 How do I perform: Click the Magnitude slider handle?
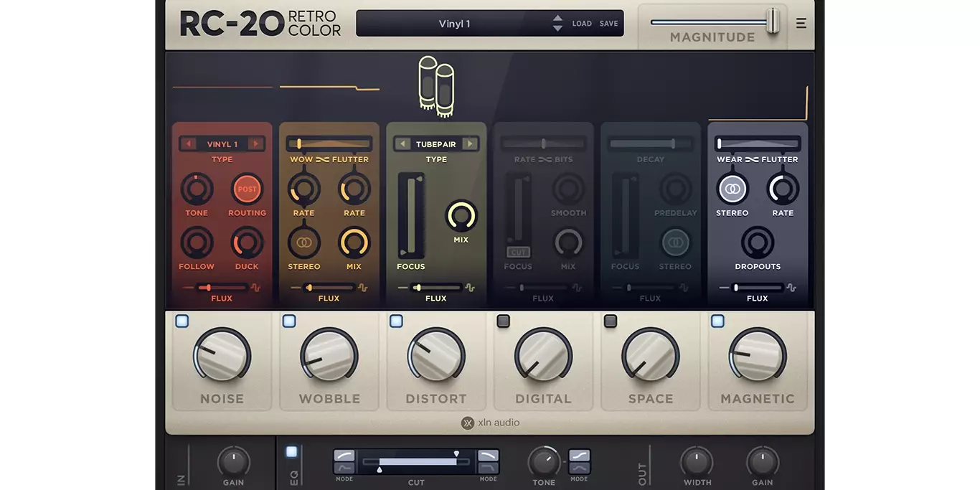coord(772,22)
